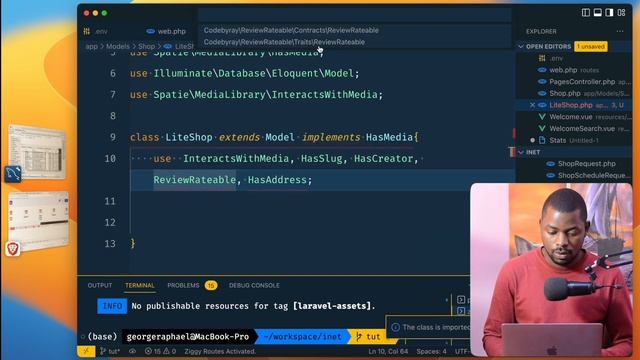Toggle bottom panel layout icon

click(x=598, y=13)
